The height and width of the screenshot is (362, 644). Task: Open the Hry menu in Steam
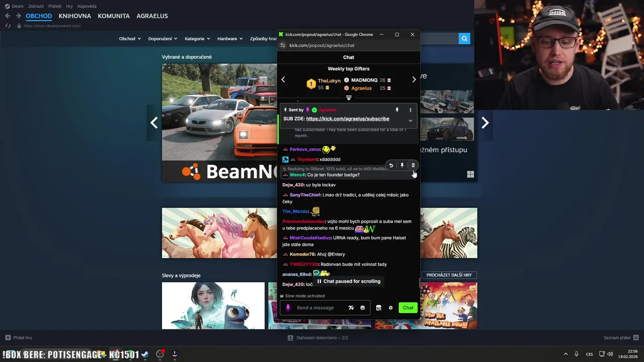coord(69,6)
